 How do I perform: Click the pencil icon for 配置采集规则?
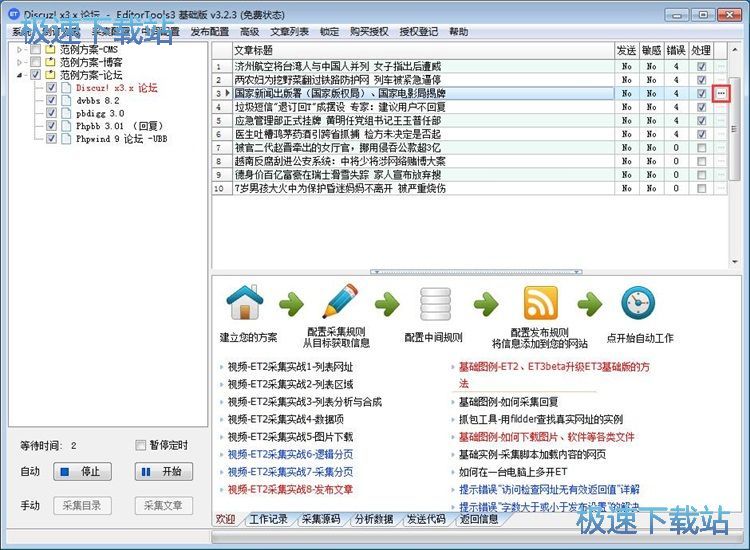340,301
